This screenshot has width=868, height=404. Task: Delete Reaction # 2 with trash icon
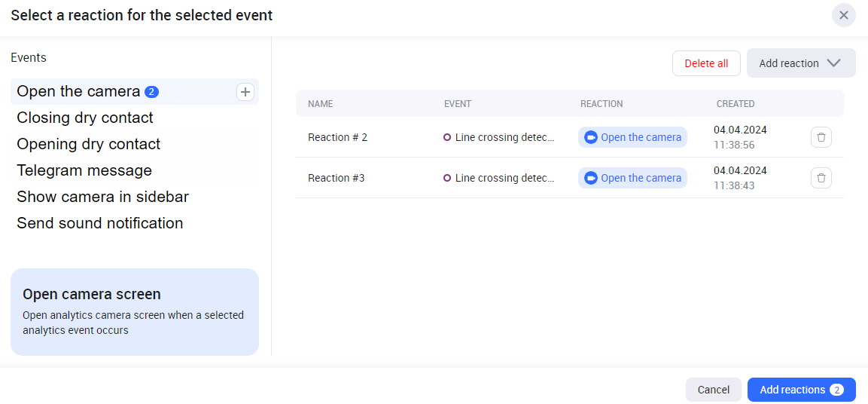point(821,137)
